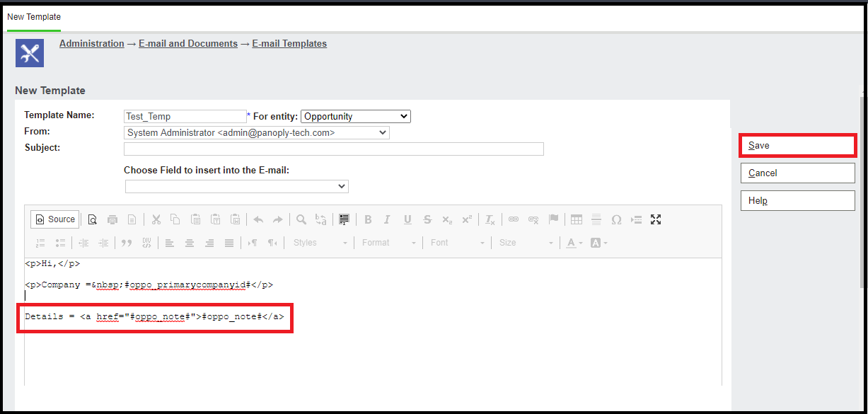Viewport: 868px width, 414px height.
Task: Click the Increase Indent icon
Action: tap(103, 243)
